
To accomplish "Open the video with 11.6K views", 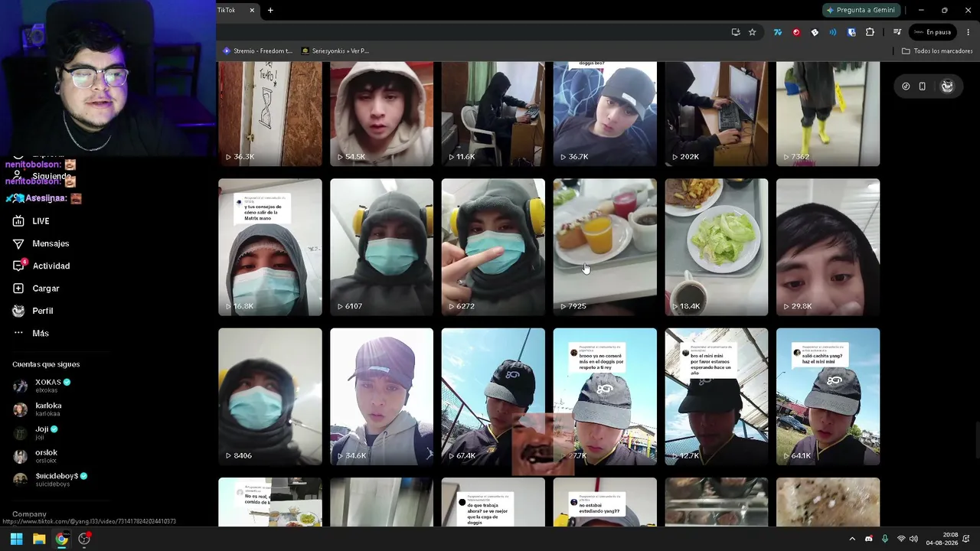I will pyautogui.click(x=493, y=114).
